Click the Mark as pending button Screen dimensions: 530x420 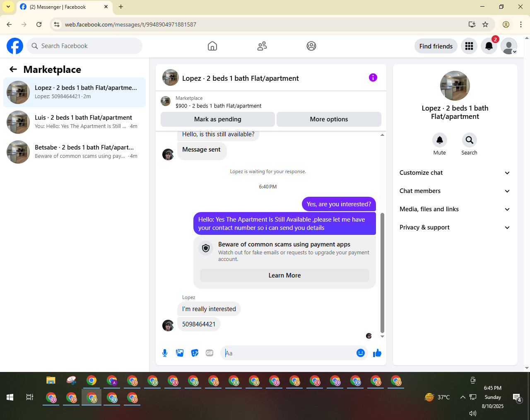[x=218, y=119]
